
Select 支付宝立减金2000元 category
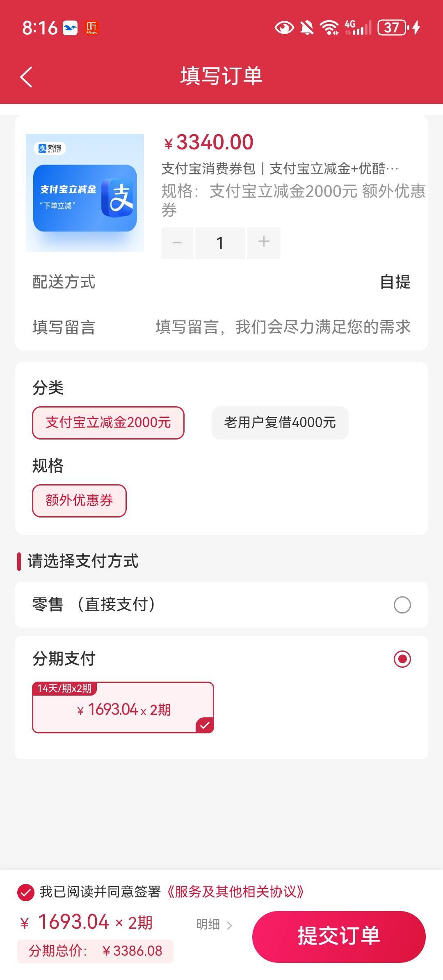(108, 423)
